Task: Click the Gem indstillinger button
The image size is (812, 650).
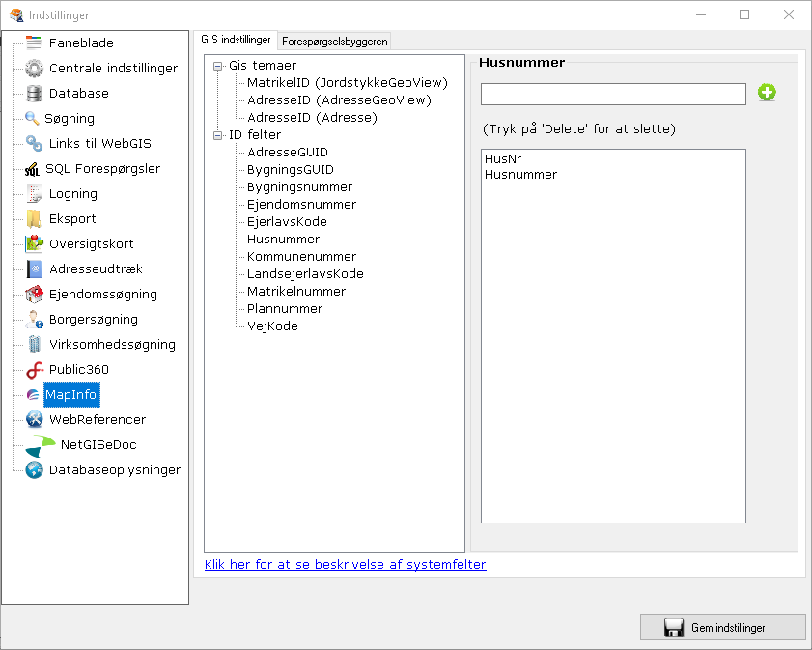Action: click(722, 627)
